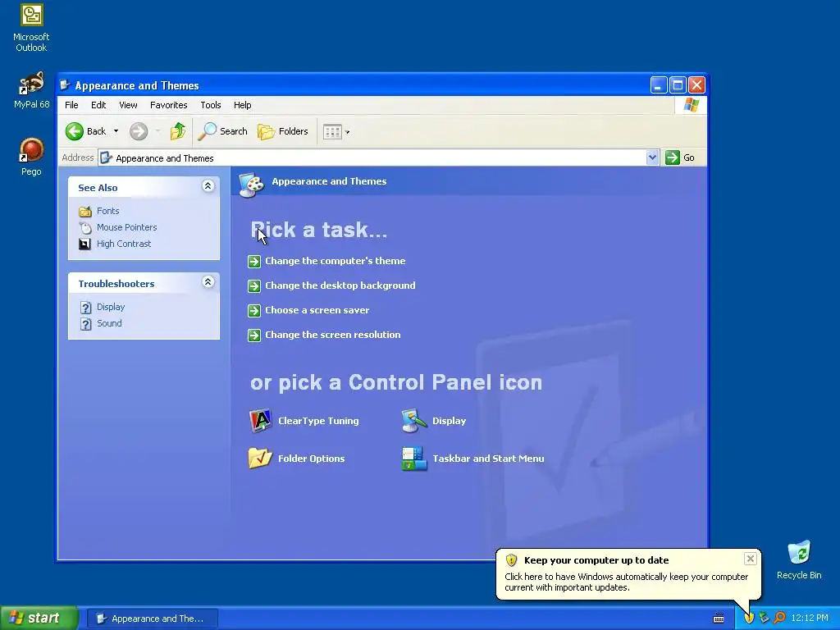Click arrow icon beside screen saver task
Image resolution: width=840 pixels, height=630 pixels.
click(254, 311)
